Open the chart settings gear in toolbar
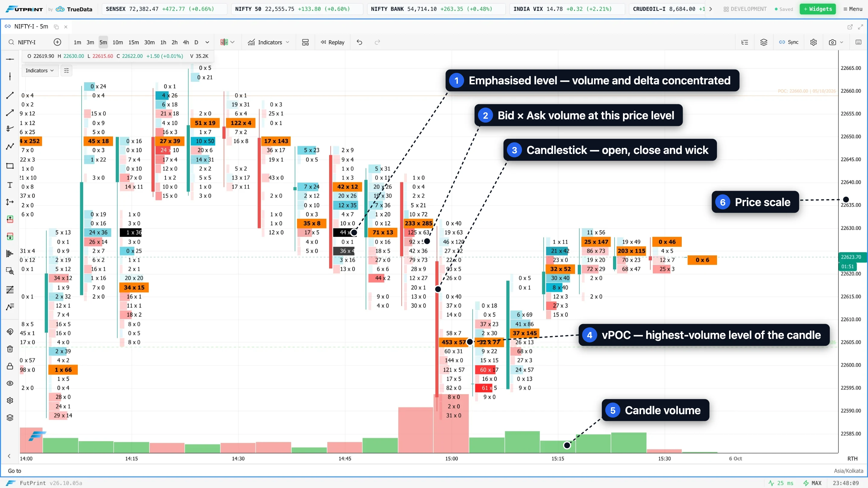 pos(813,42)
